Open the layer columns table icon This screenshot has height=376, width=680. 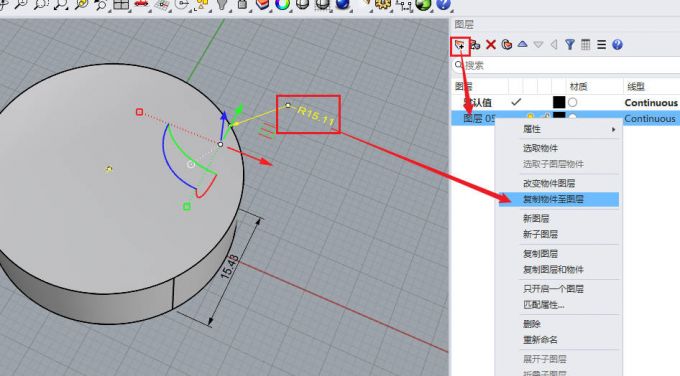tap(585, 44)
